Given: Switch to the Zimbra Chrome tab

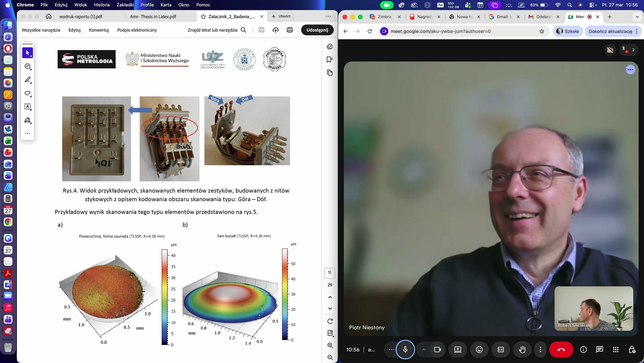Looking at the screenshot, I should pos(385,17).
